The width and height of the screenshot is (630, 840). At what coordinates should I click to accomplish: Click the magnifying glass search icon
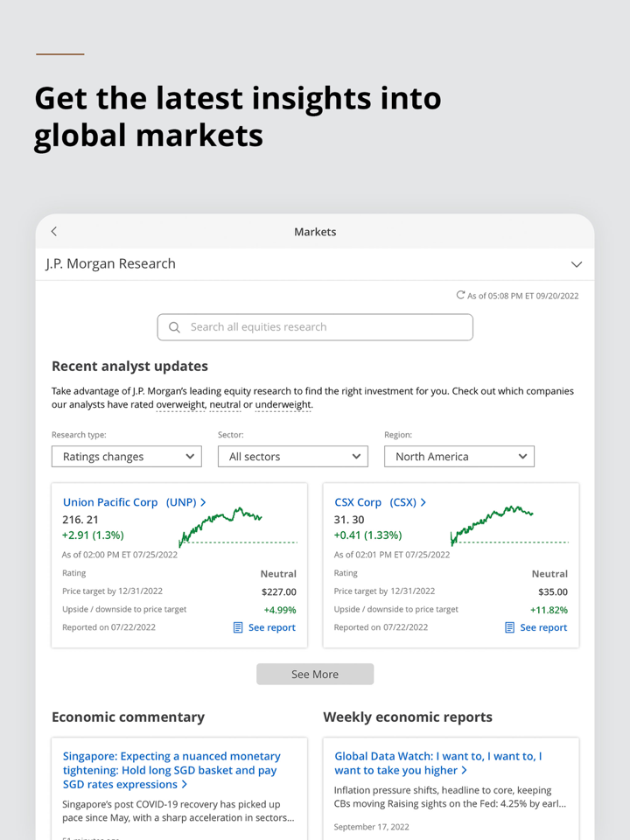point(174,327)
